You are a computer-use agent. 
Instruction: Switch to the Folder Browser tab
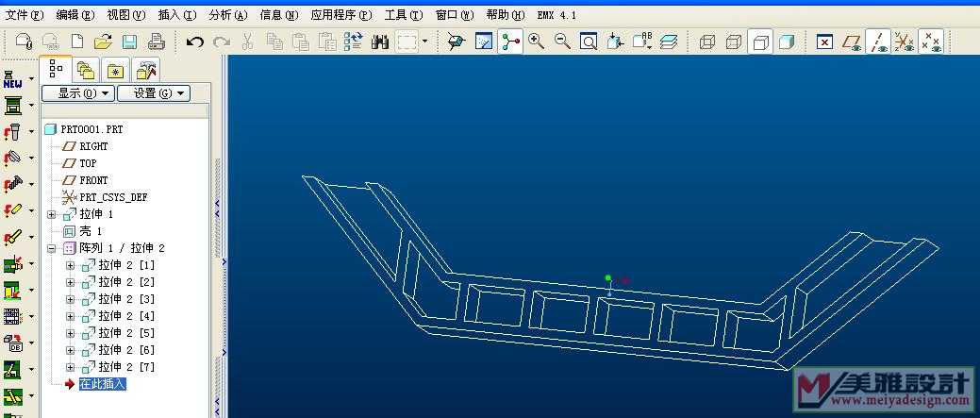click(86, 70)
